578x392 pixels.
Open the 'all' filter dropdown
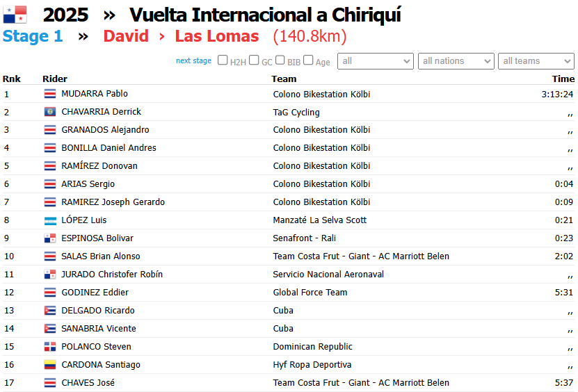[376, 61]
